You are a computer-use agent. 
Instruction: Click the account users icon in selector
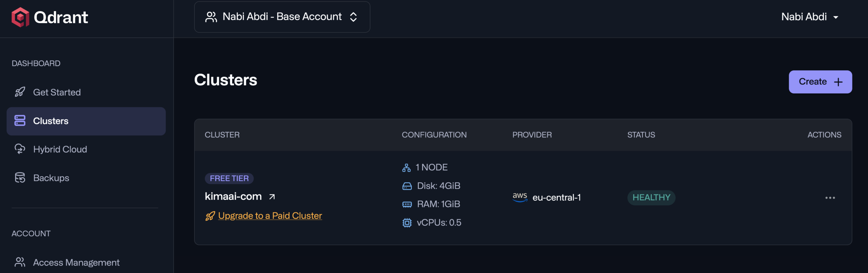211,17
